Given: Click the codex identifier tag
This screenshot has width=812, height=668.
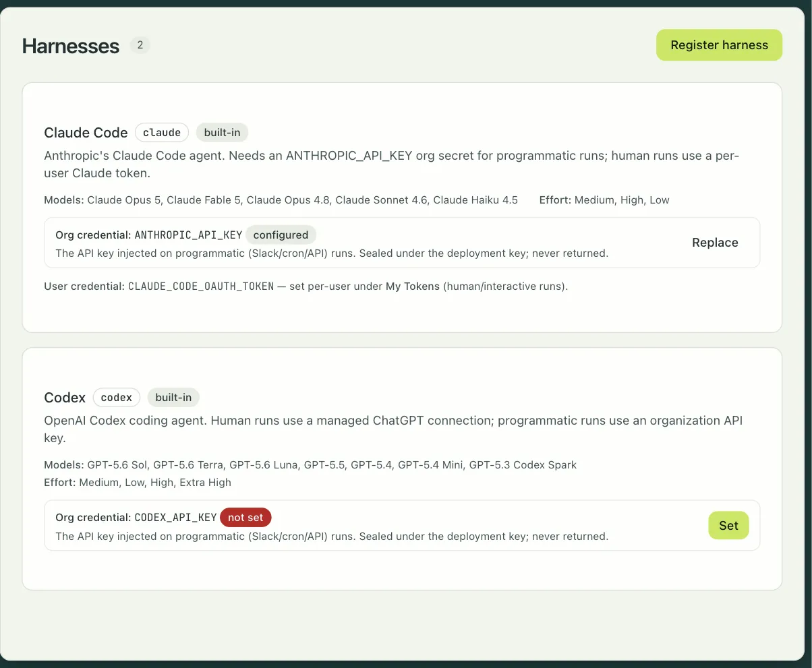Looking at the screenshot, I should click(117, 398).
